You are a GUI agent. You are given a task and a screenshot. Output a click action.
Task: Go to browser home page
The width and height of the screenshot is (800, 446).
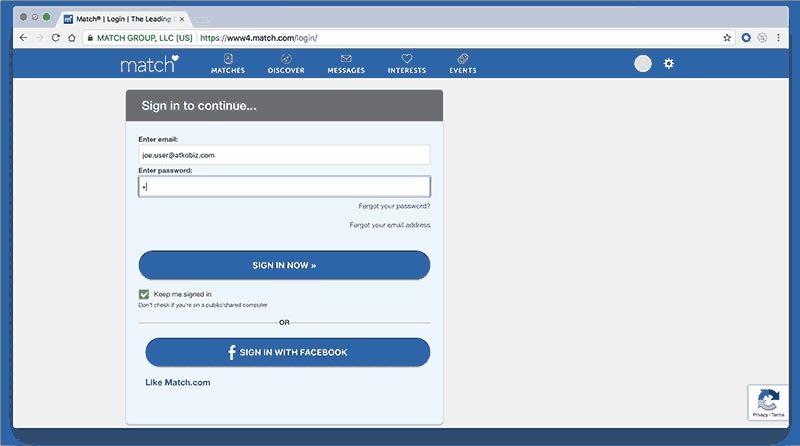click(72, 38)
